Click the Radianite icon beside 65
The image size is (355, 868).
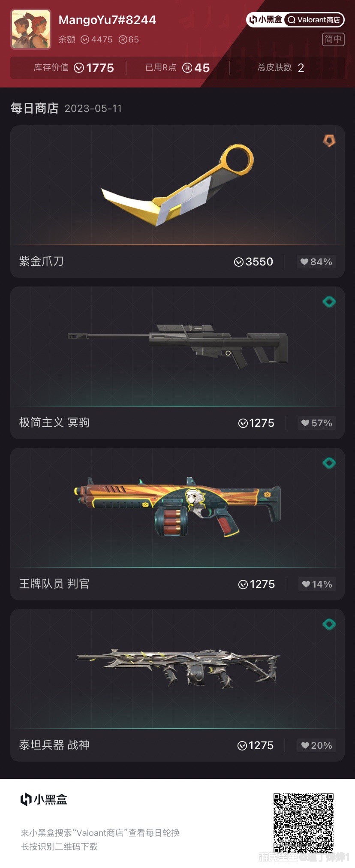(x=123, y=40)
